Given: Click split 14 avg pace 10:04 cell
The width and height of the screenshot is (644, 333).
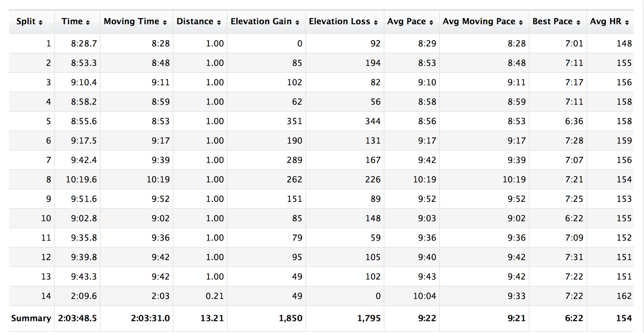Looking at the screenshot, I should coord(424,296).
